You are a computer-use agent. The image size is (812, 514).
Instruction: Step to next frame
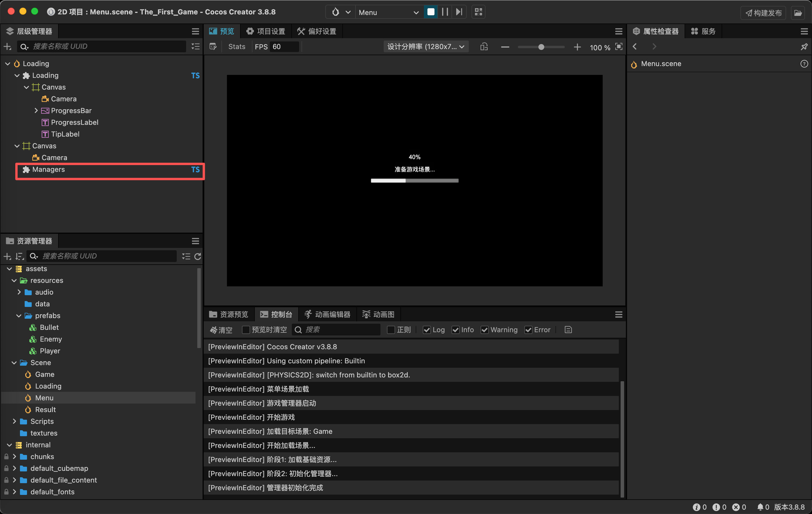point(459,12)
